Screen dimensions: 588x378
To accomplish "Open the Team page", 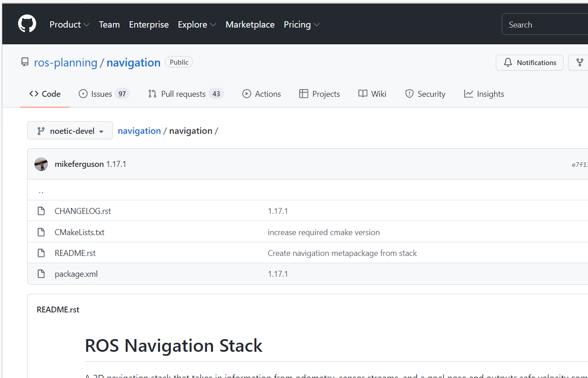I will tap(109, 25).
